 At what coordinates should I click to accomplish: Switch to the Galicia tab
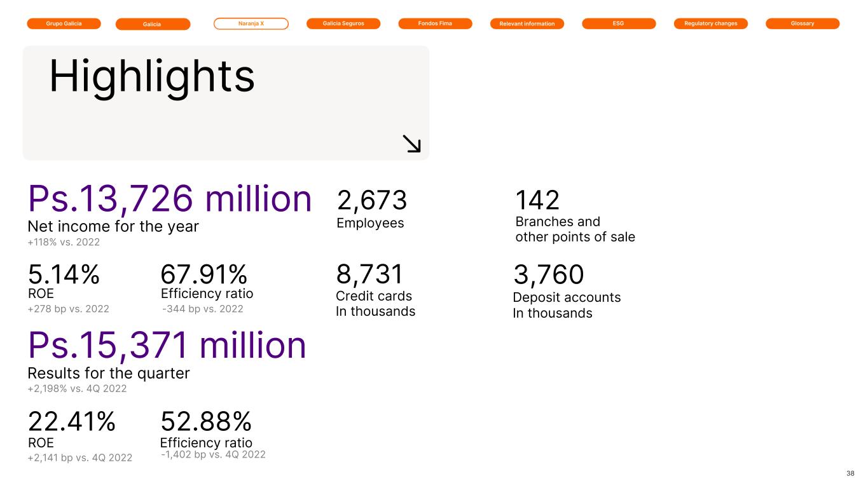pyautogui.click(x=153, y=24)
